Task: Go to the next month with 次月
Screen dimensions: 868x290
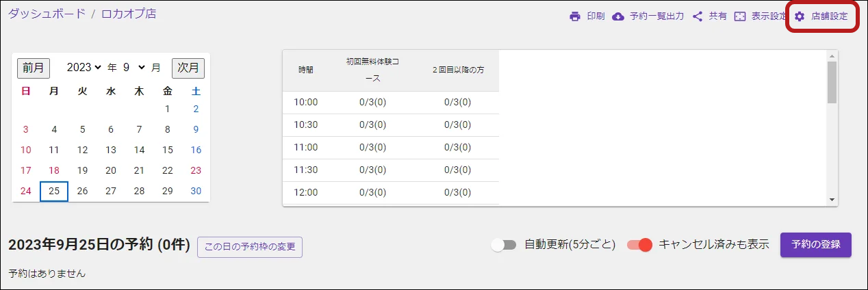Action: click(x=188, y=68)
